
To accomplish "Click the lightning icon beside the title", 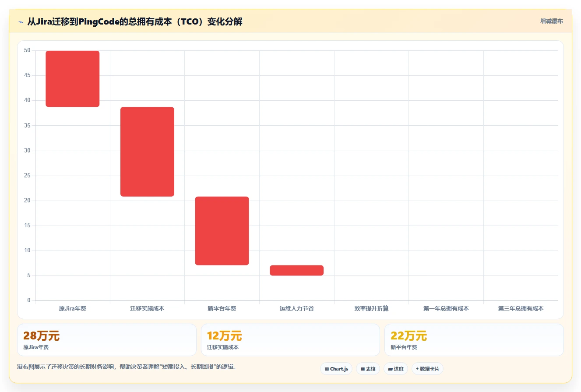I will [x=21, y=21].
